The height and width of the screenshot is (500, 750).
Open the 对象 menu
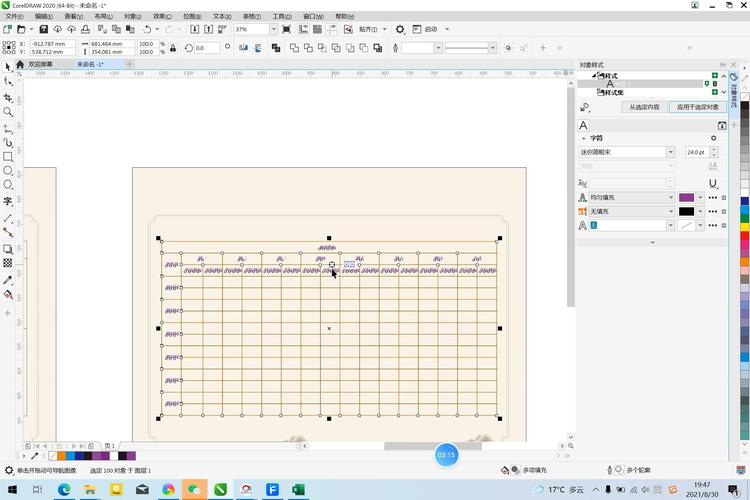132,16
